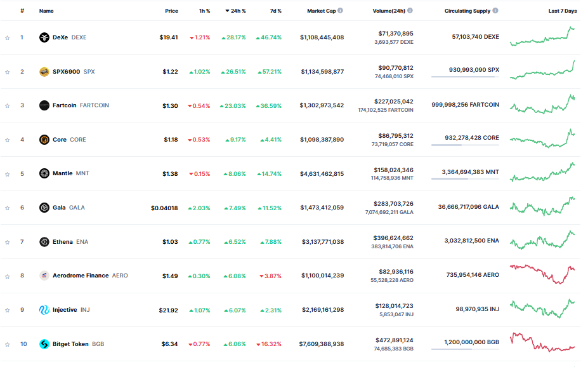
Task: Star Injective to add to watchlist
Action: pos(7,310)
